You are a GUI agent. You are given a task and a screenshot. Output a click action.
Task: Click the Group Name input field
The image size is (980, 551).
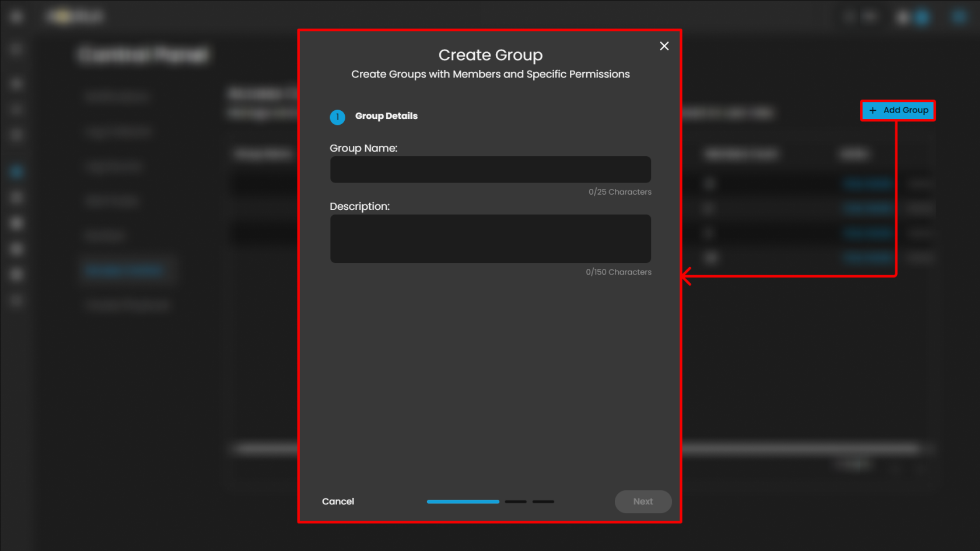click(490, 170)
